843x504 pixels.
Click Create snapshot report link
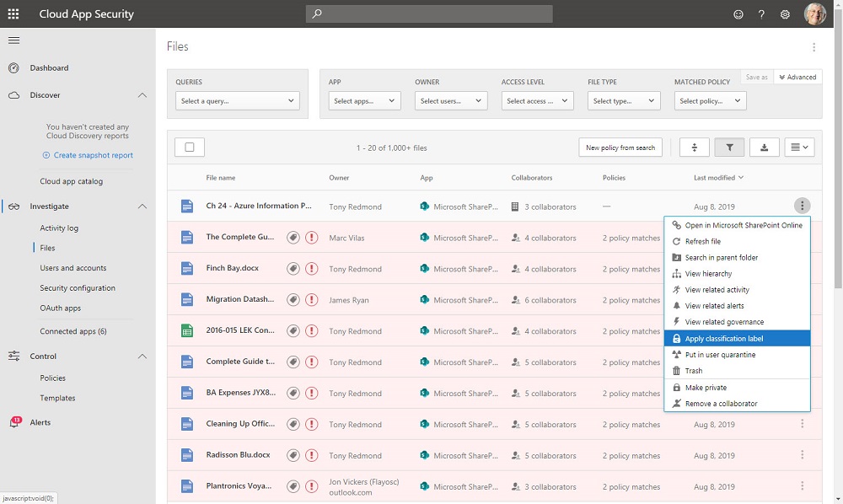coord(88,155)
